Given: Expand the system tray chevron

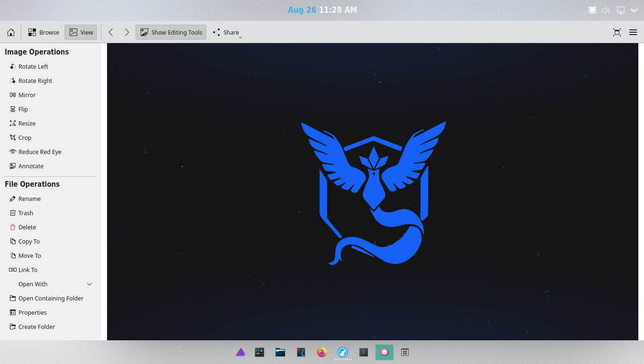Looking at the screenshot, I should (x=634, y=10).
